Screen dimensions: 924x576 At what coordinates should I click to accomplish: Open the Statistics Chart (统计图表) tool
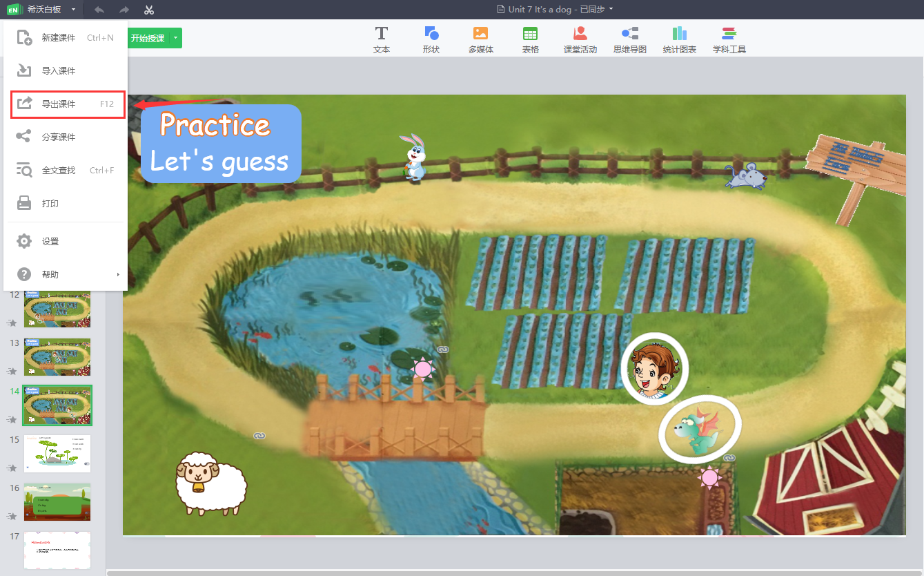pyautogui.click(x=679, y=39)
